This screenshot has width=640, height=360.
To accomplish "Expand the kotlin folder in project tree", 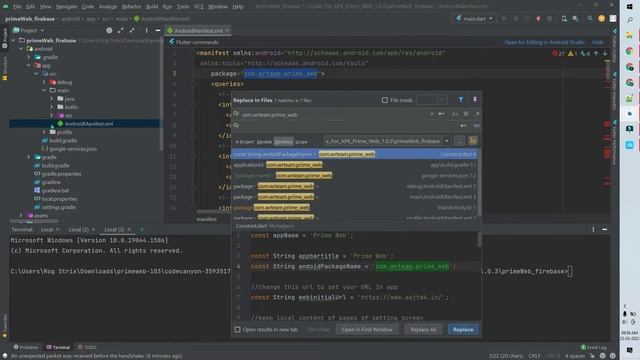I will pos(52,107).
